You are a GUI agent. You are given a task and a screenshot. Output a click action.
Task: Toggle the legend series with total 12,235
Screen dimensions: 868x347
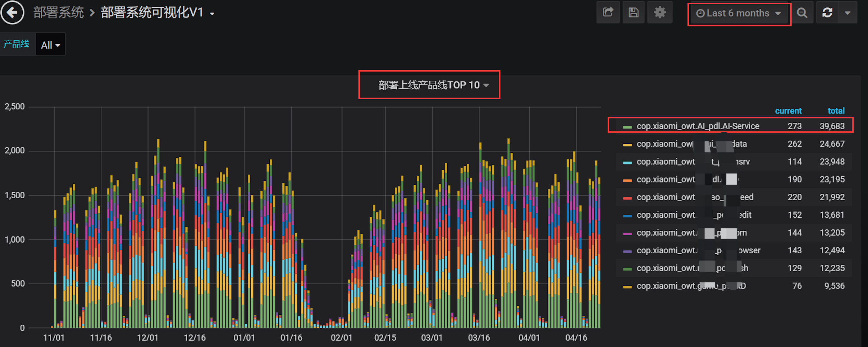point(692,268)
